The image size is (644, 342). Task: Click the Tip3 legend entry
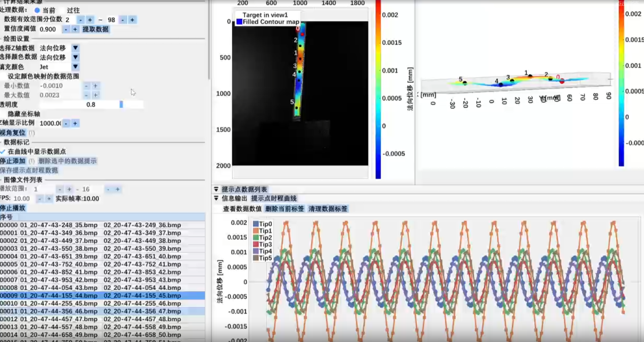pos(262,245)
